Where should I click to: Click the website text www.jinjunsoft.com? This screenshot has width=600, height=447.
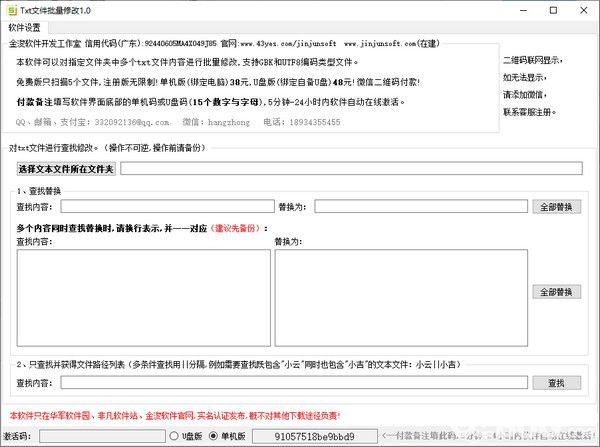coord(380,44)
